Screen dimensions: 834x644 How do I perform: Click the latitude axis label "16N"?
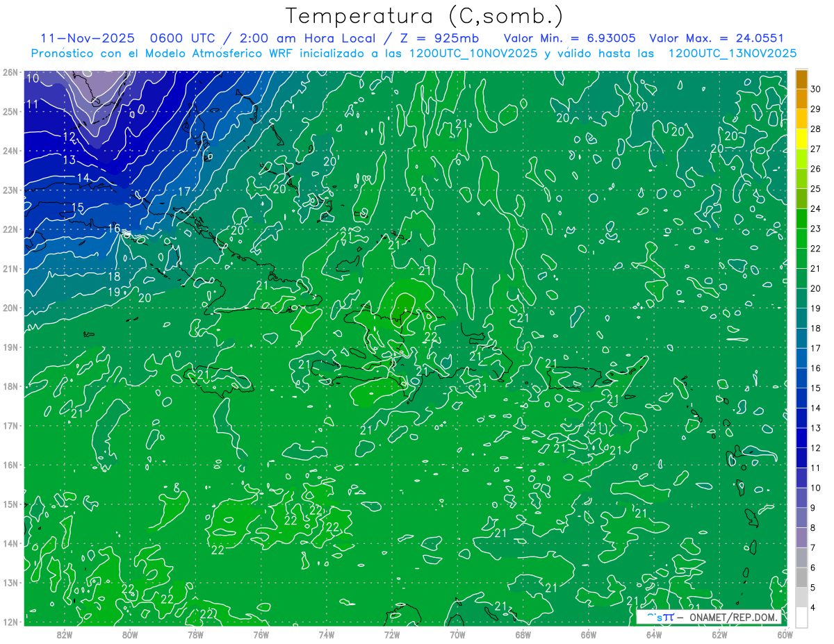coord(10,465)
